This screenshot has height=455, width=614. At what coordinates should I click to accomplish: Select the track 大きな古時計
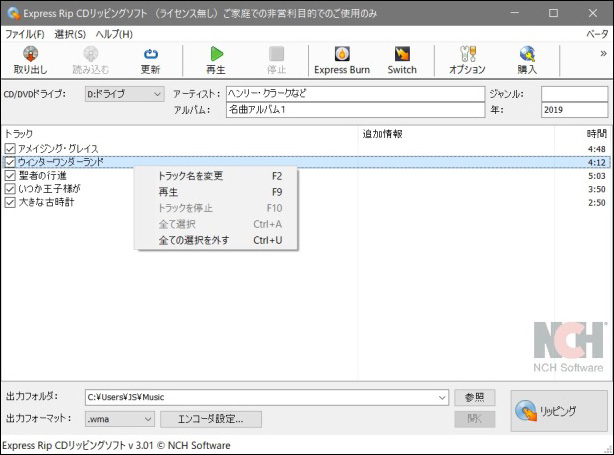(46, 202)
